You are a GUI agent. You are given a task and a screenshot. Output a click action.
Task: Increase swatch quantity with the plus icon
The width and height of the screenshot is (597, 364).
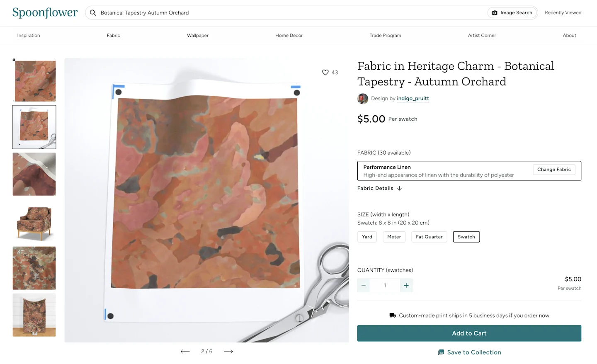point(406,285)
